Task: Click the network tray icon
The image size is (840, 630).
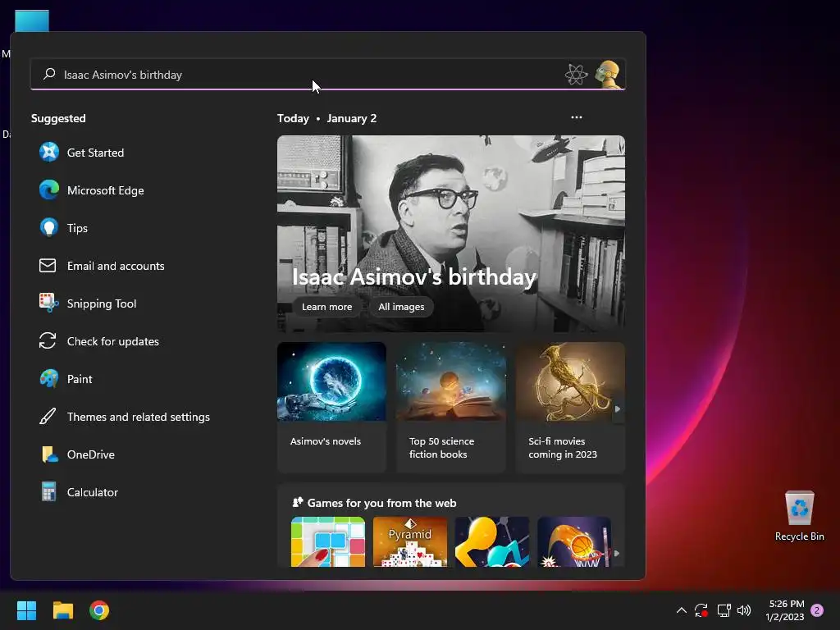Action: [x=724, y=610]
